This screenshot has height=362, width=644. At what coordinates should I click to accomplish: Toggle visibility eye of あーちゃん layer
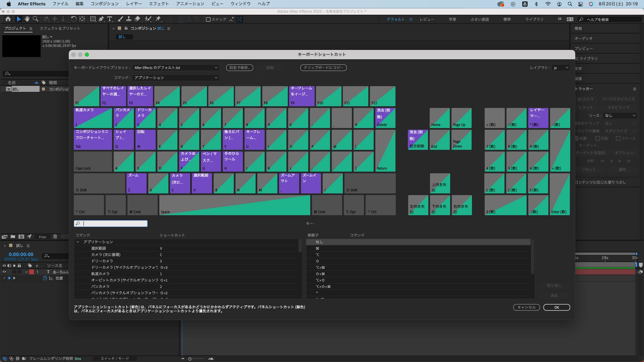tap(4, 272)
